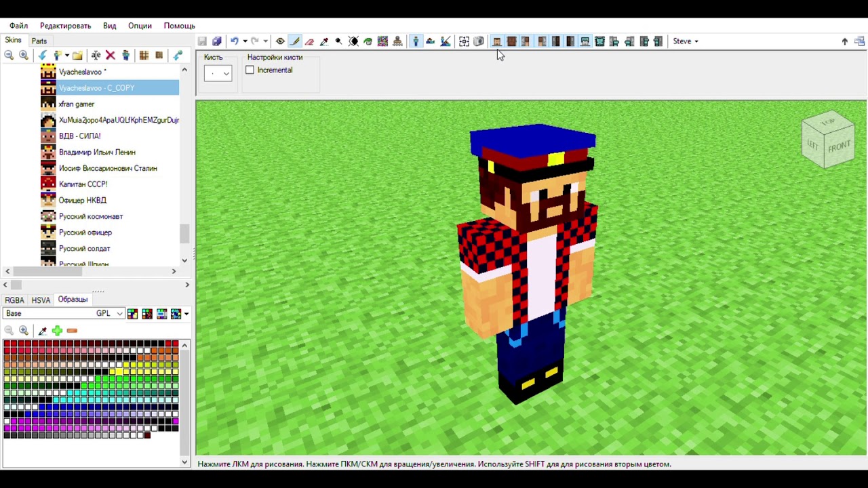This screenshot has height=488, width=868.
Task: Switch to orthographic 2D view mode
Action: [431, 41]
